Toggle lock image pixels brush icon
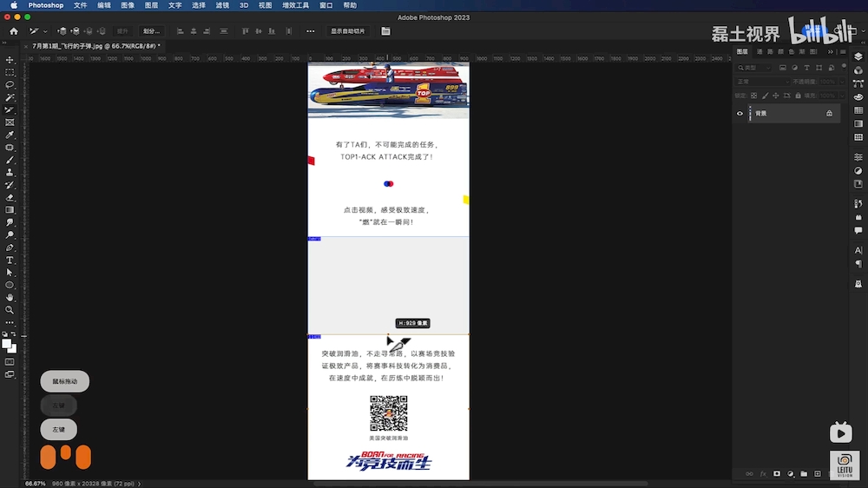Screen dimensions: 868x488 click(765, 96)
